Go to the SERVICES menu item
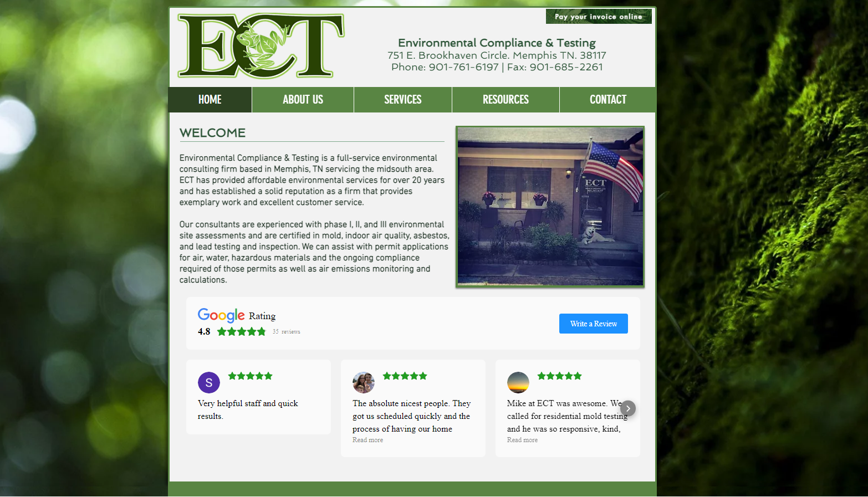Viewport: 868px width, 497px height. tap(403, 100)
